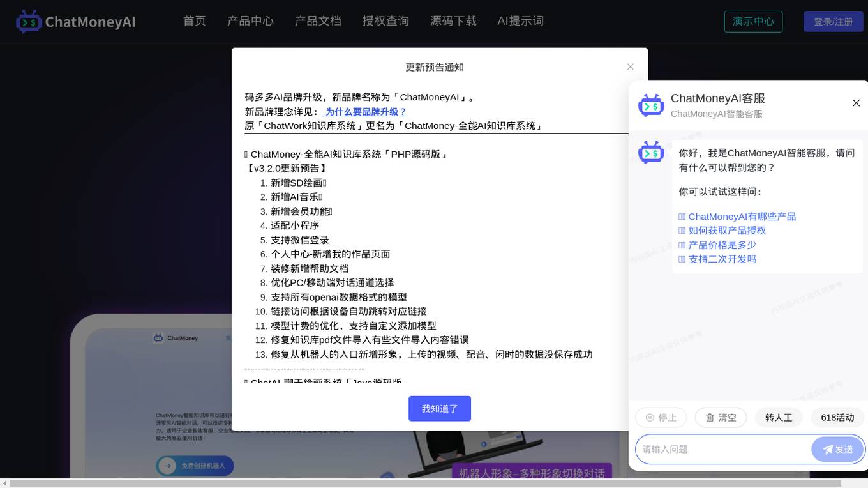
Task: Open 产品文档 navigation item
Action: click(318, 21)
